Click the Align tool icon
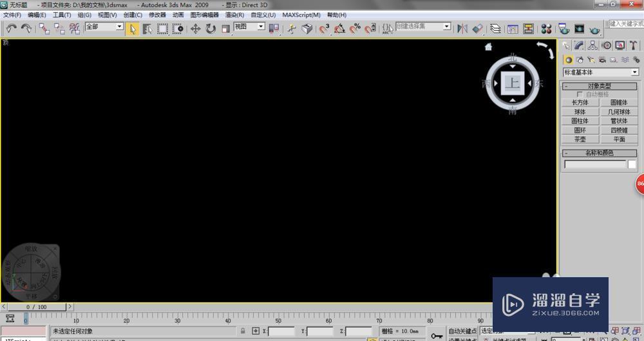The image size is (644, 341). click(x=478, y=29)
